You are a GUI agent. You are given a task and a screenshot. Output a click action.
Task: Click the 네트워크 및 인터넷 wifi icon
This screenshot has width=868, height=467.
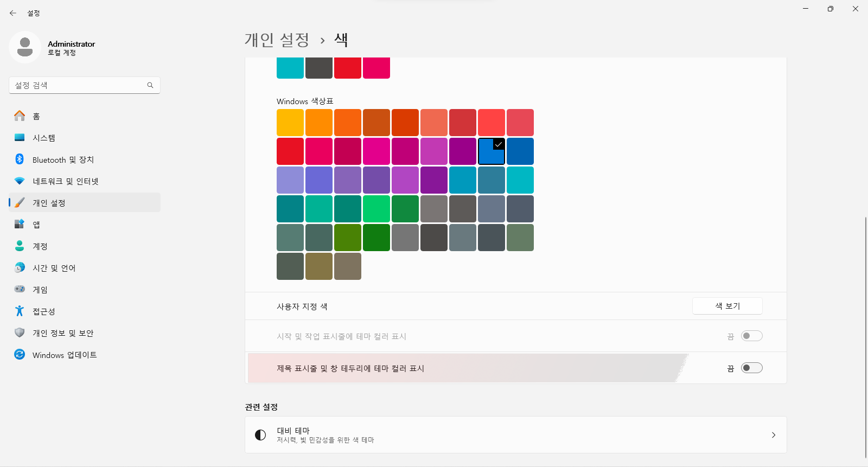coord(20,181)
